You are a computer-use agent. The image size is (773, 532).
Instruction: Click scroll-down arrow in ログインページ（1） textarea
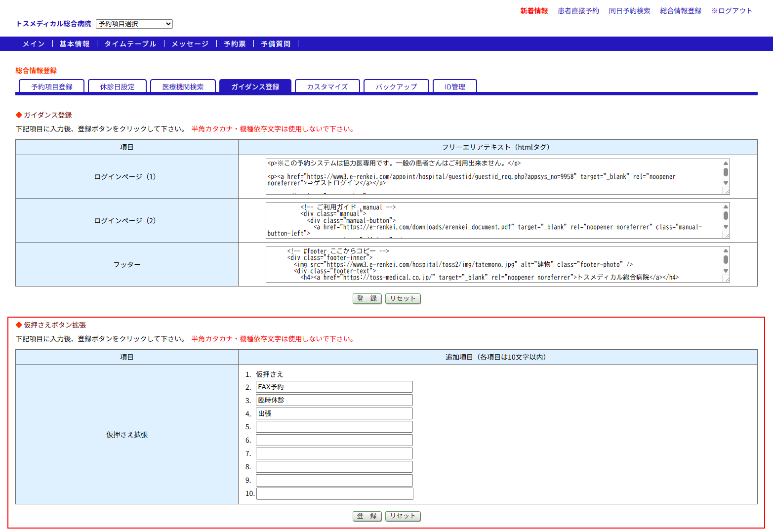click(x=726, y=183)
